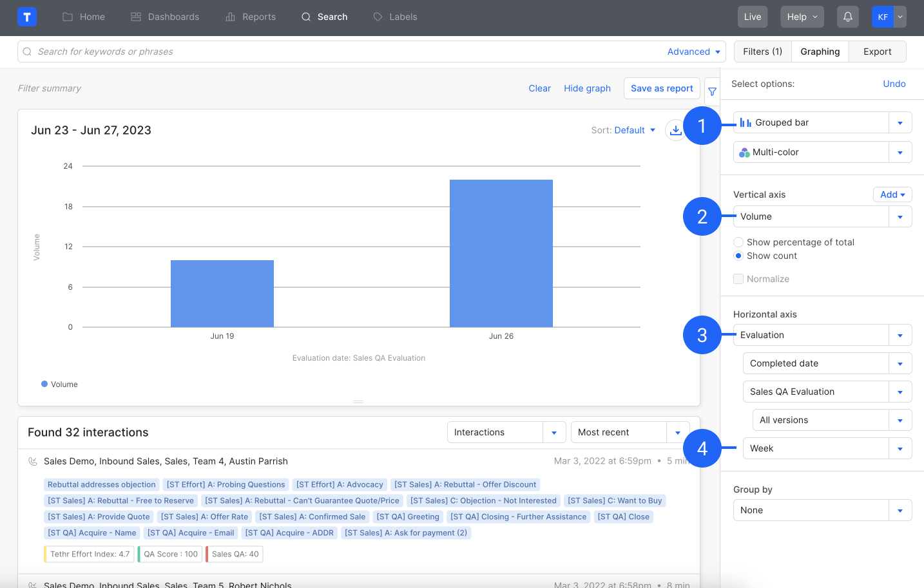
Task: Open the Multi-color dropdown
Action: click(823, 152)
